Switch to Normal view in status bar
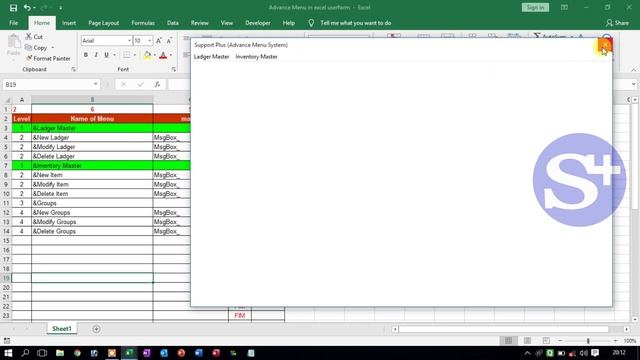Viewport: 640px width, 360px height. click(x=508, y=340)
